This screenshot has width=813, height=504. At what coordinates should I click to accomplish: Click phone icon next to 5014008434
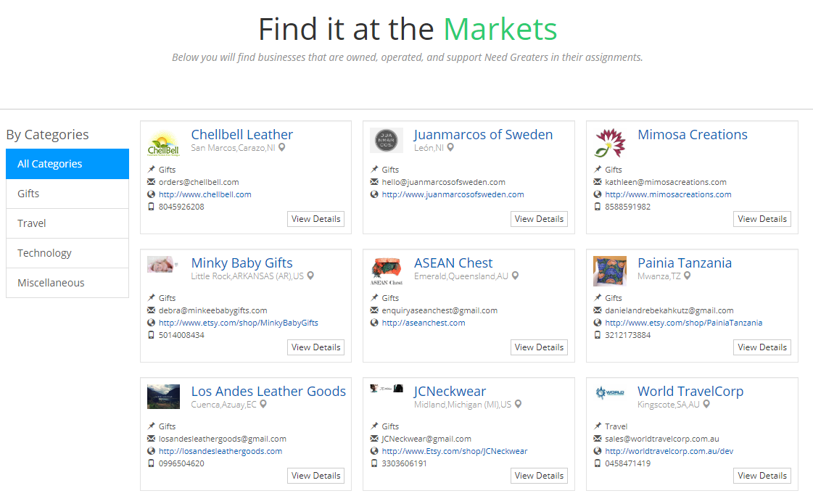click(151, 335)
